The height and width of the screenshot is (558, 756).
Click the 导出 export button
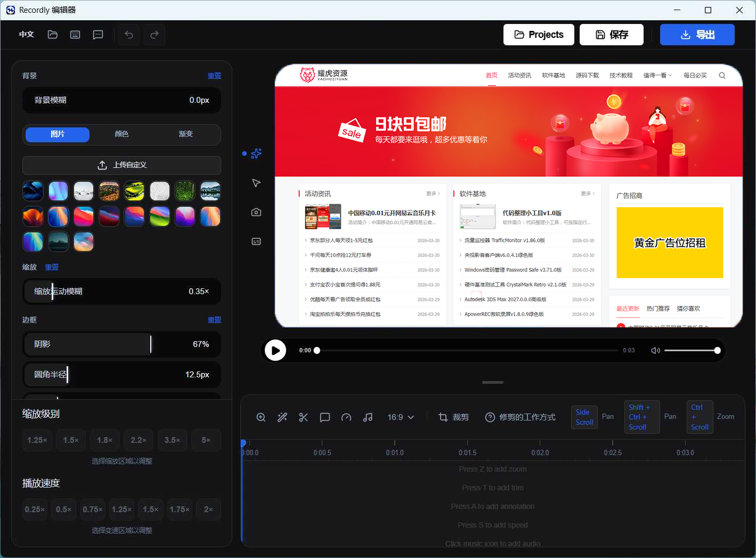pyautogui.click(x=697, y=35)
